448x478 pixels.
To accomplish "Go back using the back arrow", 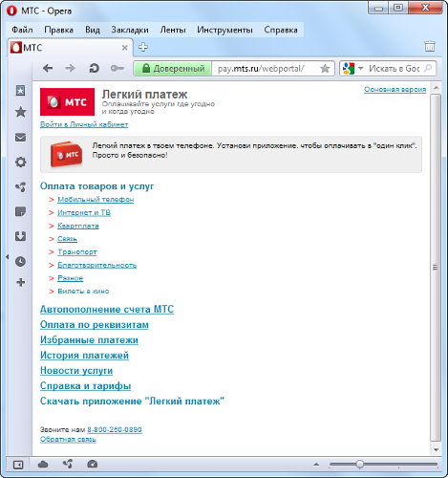I will [48, 68].
